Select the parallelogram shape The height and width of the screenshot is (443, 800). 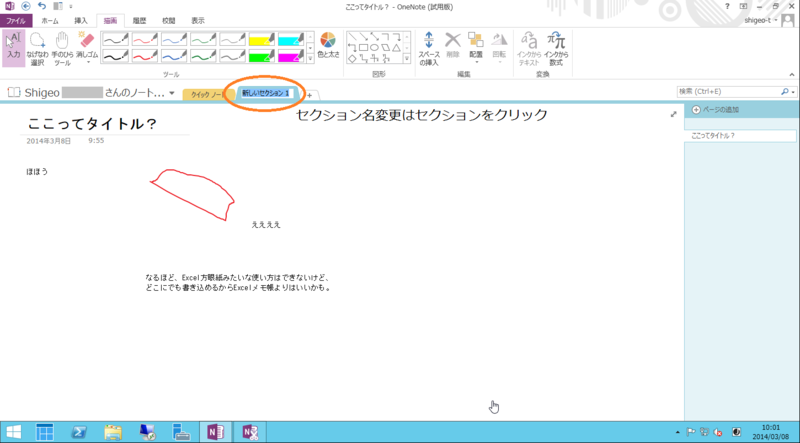pos(386,47)
